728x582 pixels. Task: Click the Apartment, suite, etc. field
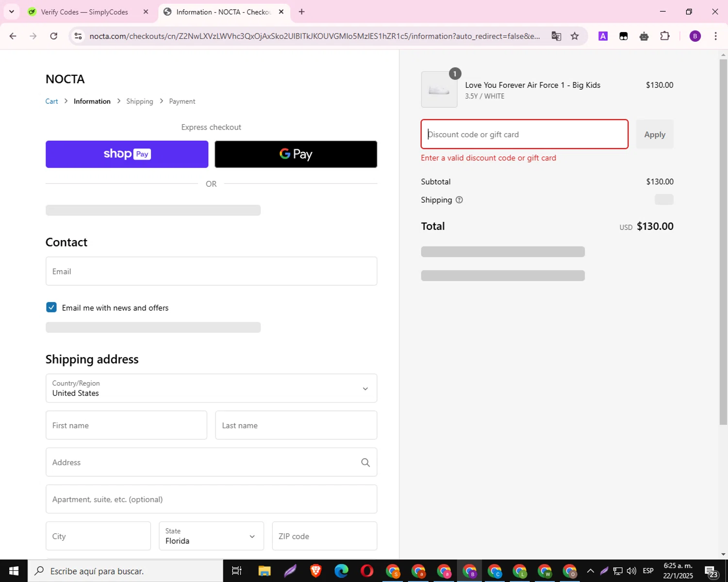[211, 499]
